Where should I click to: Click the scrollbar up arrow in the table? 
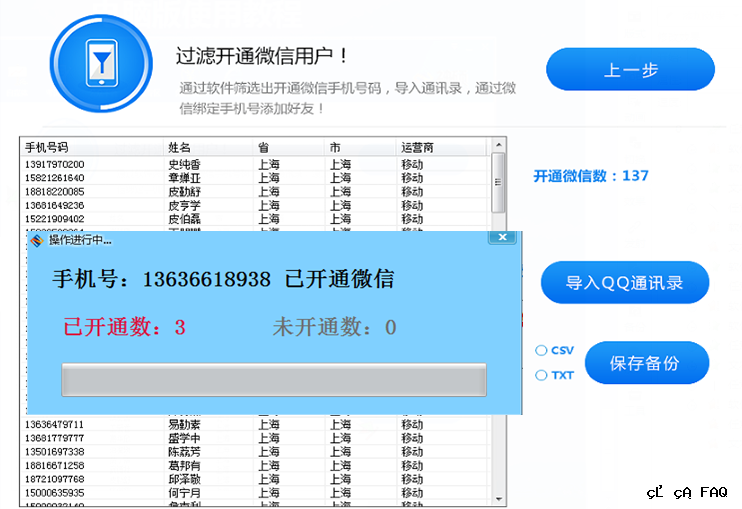click(x=498, y=147)
